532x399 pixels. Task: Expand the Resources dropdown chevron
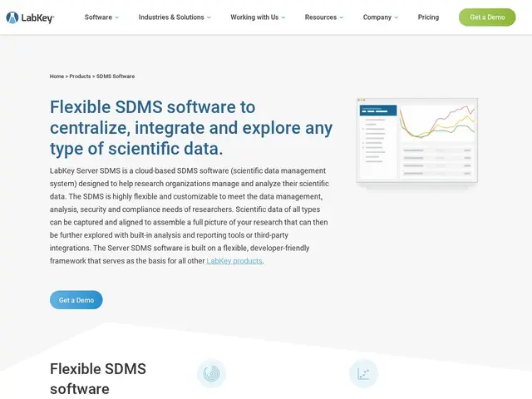[342, 17]
